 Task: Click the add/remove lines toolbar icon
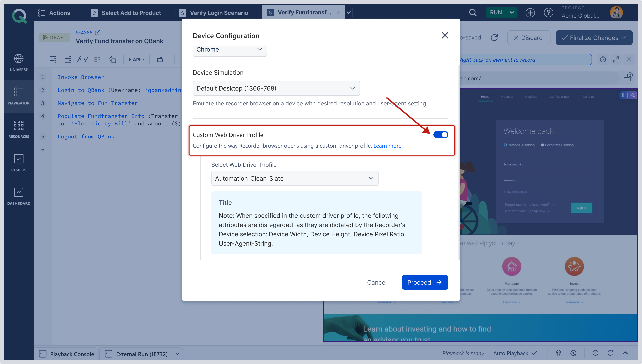click(68, 59)
